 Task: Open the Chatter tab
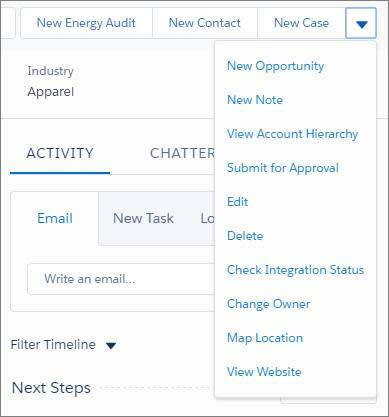click(x=182, y=153)
